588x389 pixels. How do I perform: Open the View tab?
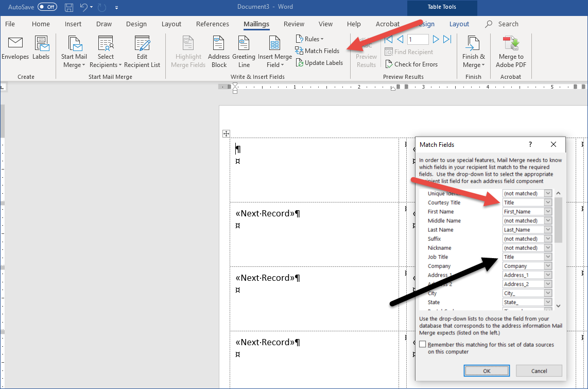click(325, 24)
